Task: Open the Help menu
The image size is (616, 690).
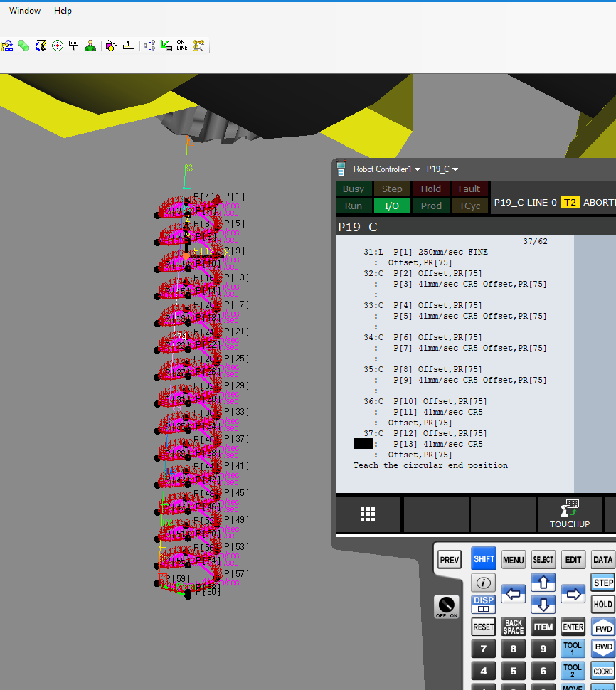Action: [x=63, y=11]
